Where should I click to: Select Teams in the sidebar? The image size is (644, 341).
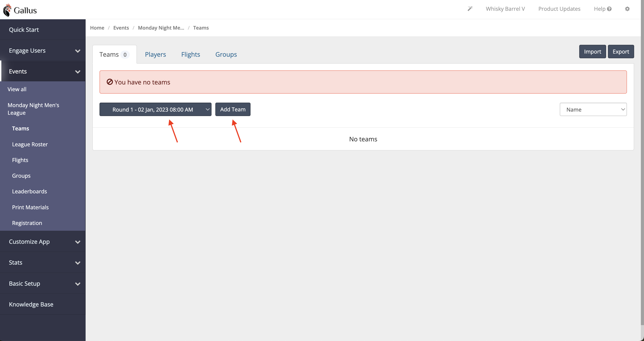(x=20, y=128)
